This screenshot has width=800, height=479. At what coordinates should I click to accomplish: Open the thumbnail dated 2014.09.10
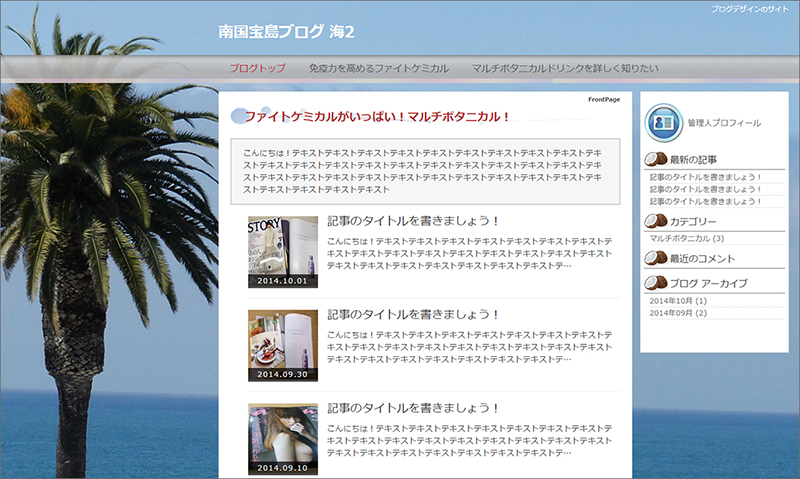tap(283, 438)
